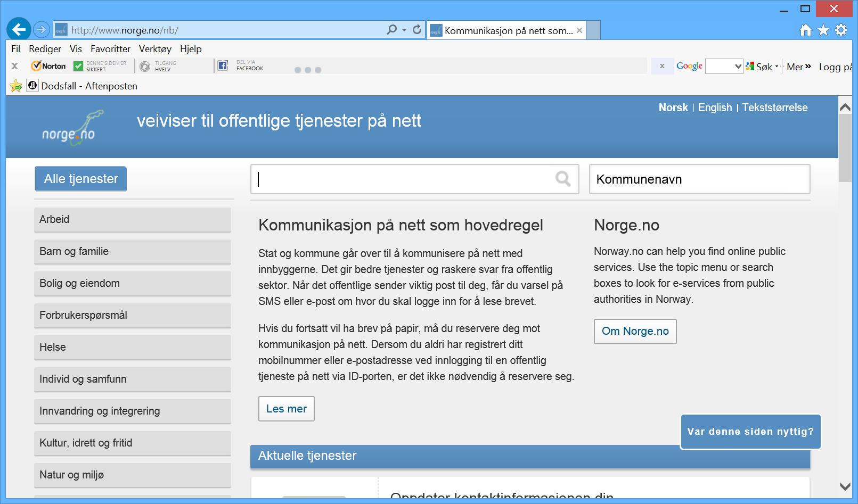Screen dimensions: 858x504
Task: Open the Tekststørrelse link
Action: click(775, 108)
